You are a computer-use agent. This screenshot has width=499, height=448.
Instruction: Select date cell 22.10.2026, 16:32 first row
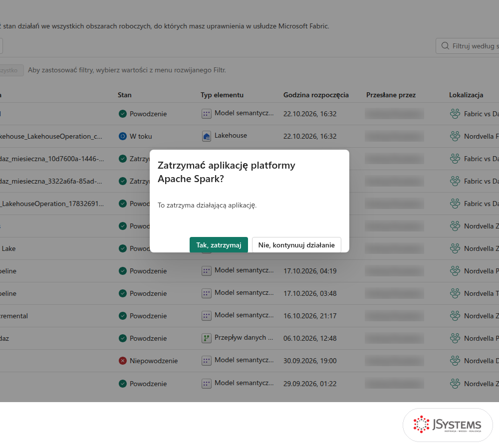coord(310,114)
